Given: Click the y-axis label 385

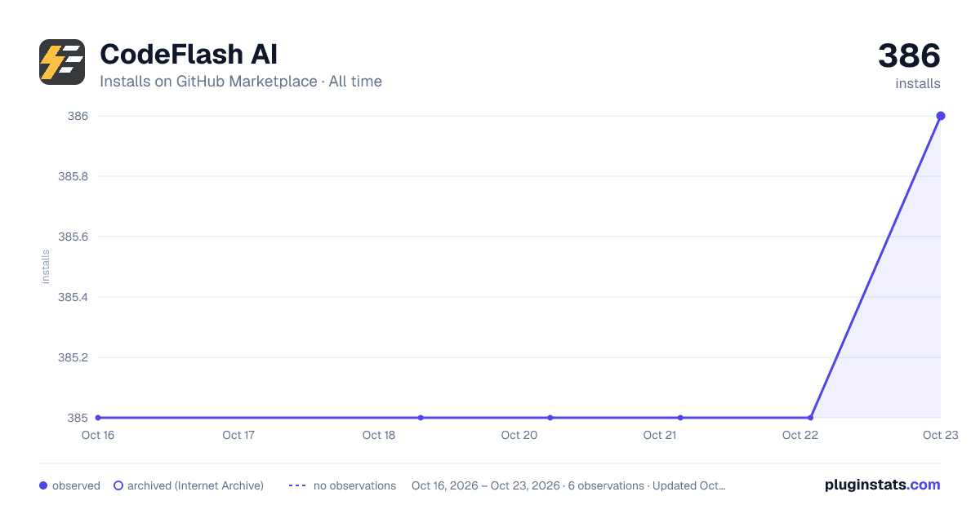Looking at the screenshot, I should click(78, 418).
